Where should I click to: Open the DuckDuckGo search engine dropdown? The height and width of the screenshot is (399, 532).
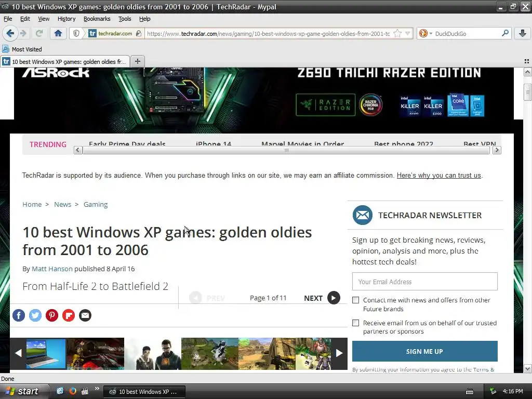[425, 33]
